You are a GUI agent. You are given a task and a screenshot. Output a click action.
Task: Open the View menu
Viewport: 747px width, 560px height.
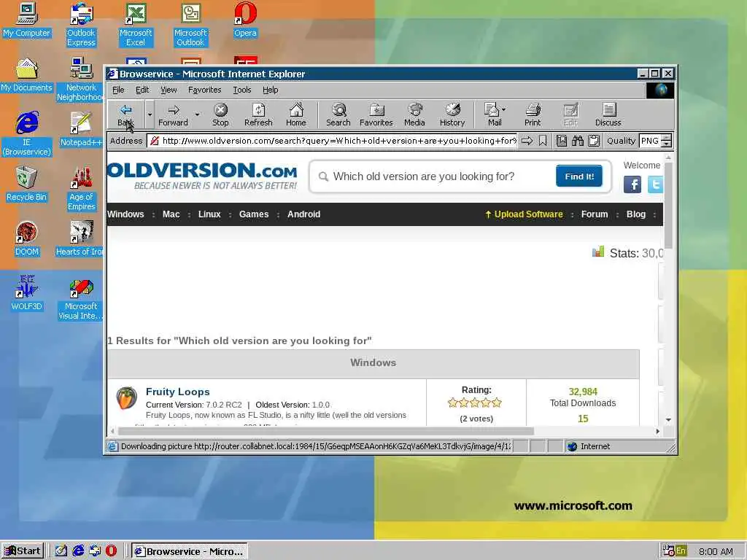coord(169,90)
